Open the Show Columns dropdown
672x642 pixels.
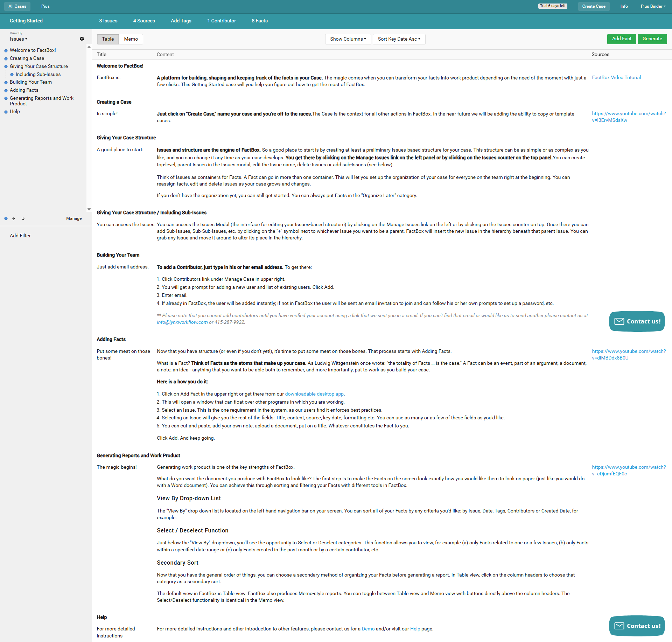(348, 39)
